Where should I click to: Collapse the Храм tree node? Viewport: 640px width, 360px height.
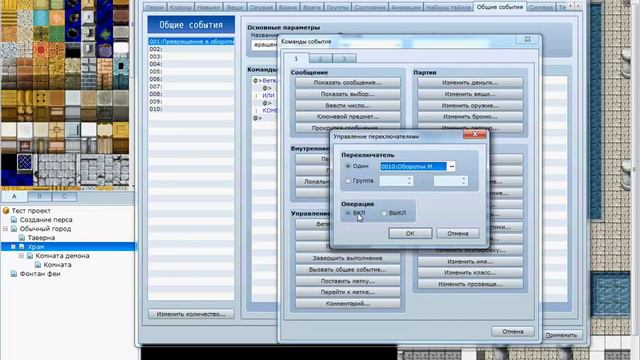click(x=13, y=247)
